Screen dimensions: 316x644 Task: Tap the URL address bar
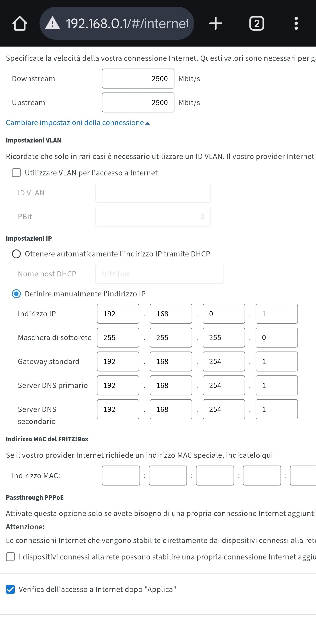pyautogui.click(x=126, y=23)
